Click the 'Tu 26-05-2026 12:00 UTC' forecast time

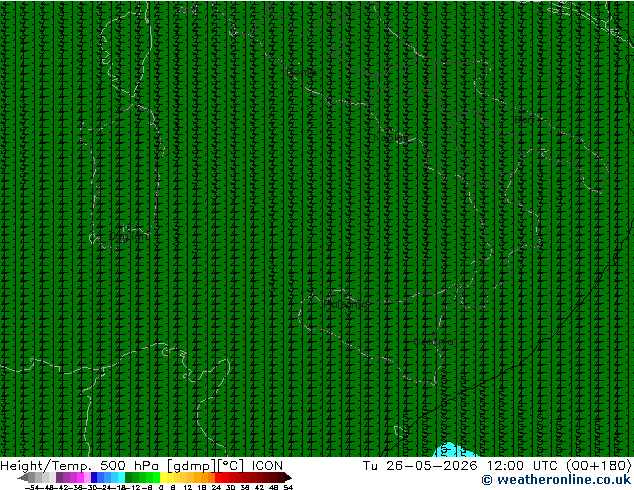459,465
